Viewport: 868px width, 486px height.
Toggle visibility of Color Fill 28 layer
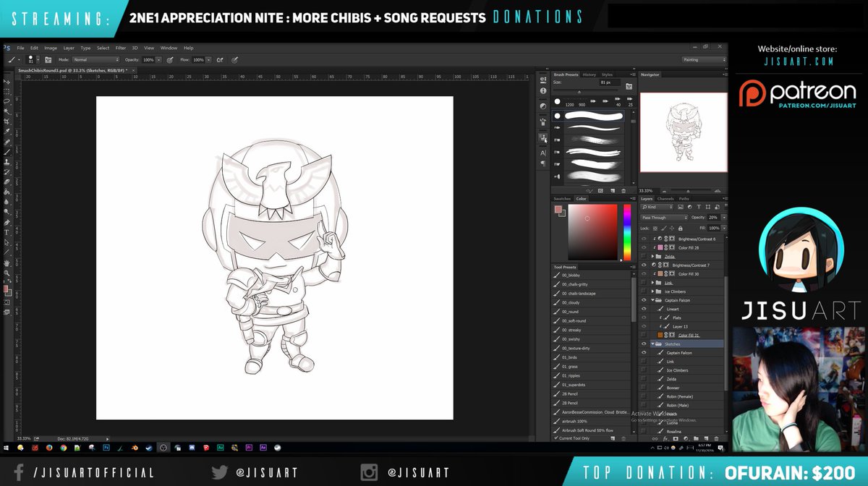pos(643,247)
